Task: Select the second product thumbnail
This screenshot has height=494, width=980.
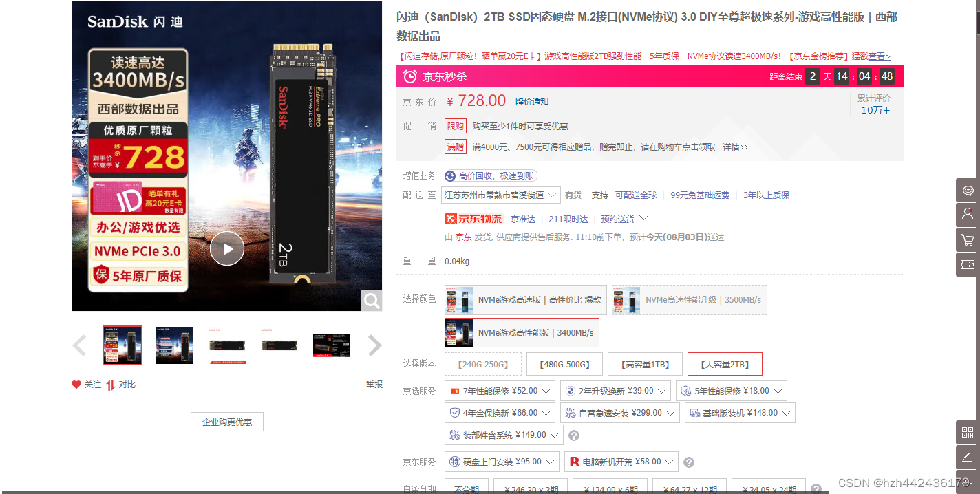Action: coord(175,345)
